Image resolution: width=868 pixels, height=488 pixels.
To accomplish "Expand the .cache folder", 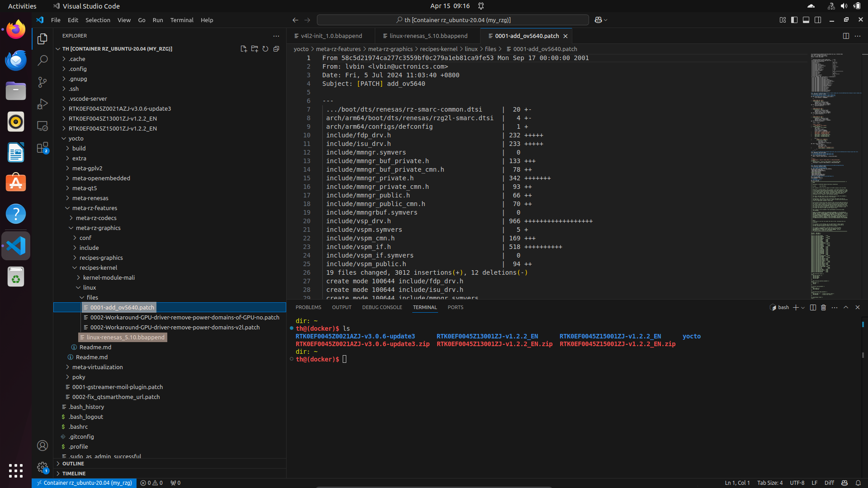I will pyautogui.click(x=170, y=59).
